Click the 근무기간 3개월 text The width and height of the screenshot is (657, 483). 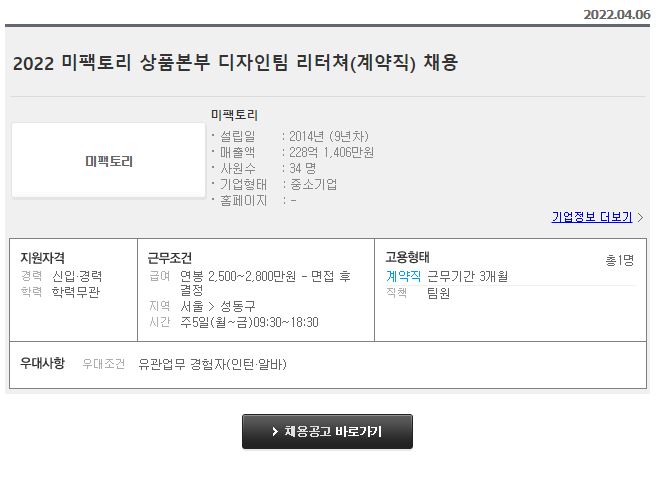coord(467,276)
